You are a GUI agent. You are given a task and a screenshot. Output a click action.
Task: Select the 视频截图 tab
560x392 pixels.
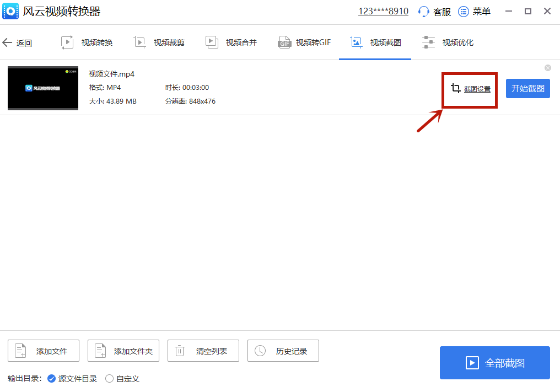(375, 42)
